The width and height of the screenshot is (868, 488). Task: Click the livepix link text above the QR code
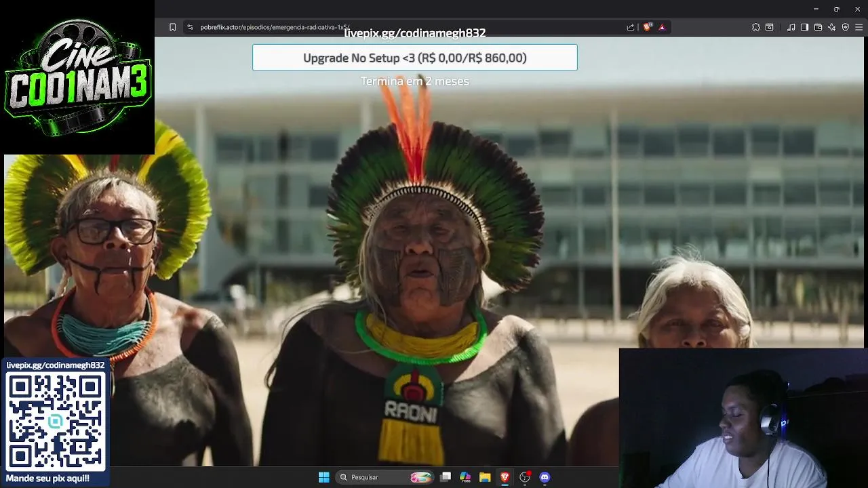click(56, 365)
